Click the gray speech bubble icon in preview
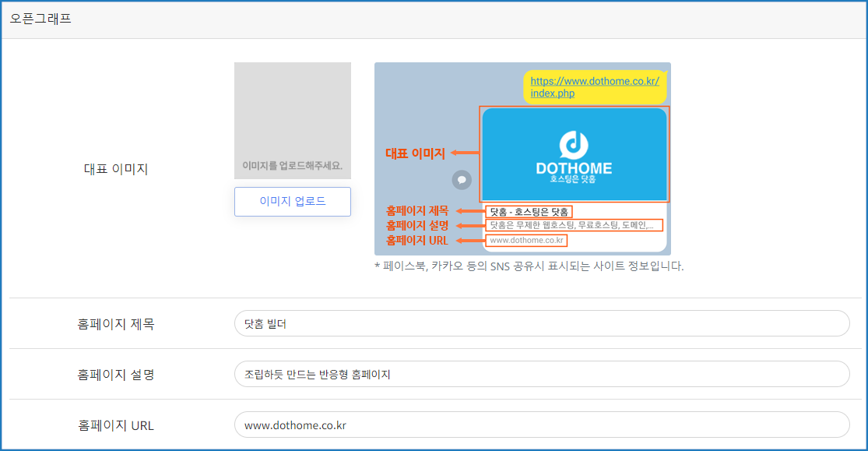The image size is (868, 451). pos(462,179)
